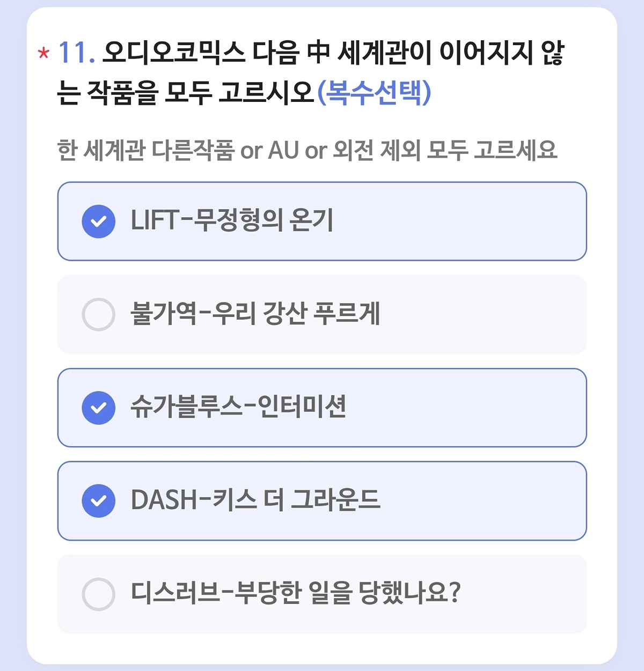Screen dimensions: 644x671
Task: Click the blue (복수선택) text
Action: click(374, 93)
